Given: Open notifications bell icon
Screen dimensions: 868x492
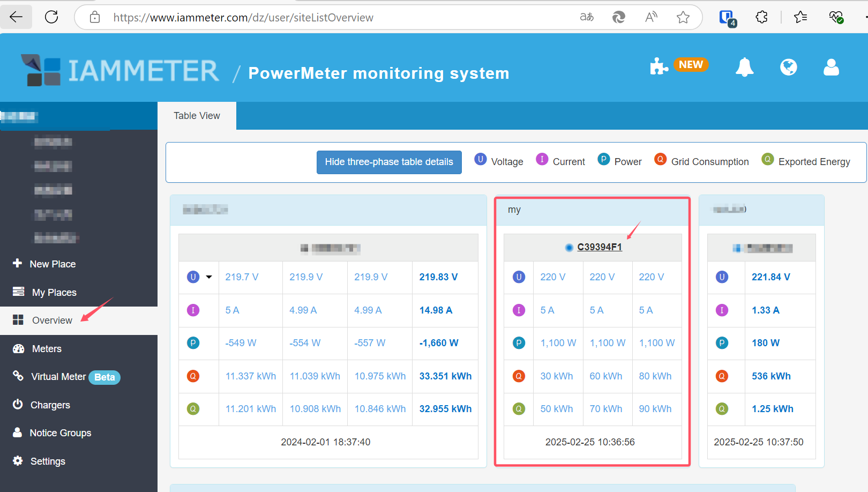Looking at the screenshot, I should pos(745,67).
